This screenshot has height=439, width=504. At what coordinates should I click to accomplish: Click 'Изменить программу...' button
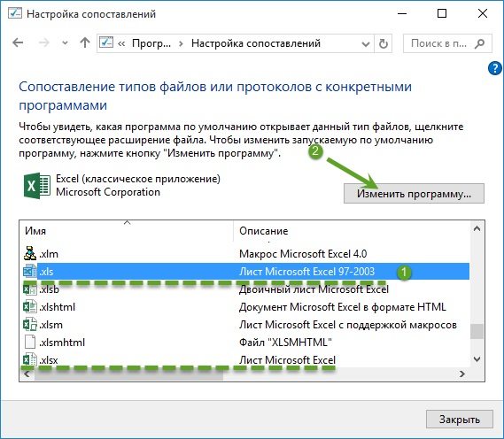point(414,194)
